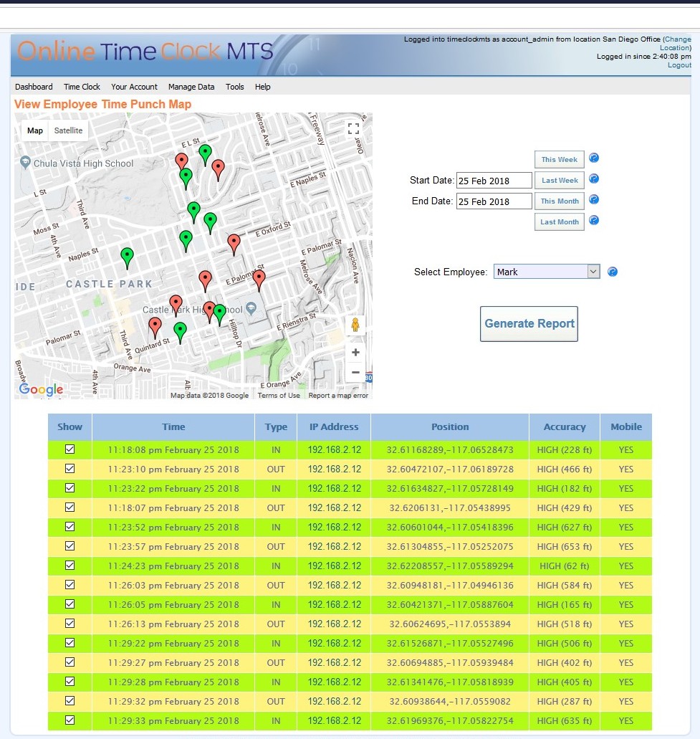Switch the map to Map view
The width and height of the screenshot is (700, 739).
(35, 130)
